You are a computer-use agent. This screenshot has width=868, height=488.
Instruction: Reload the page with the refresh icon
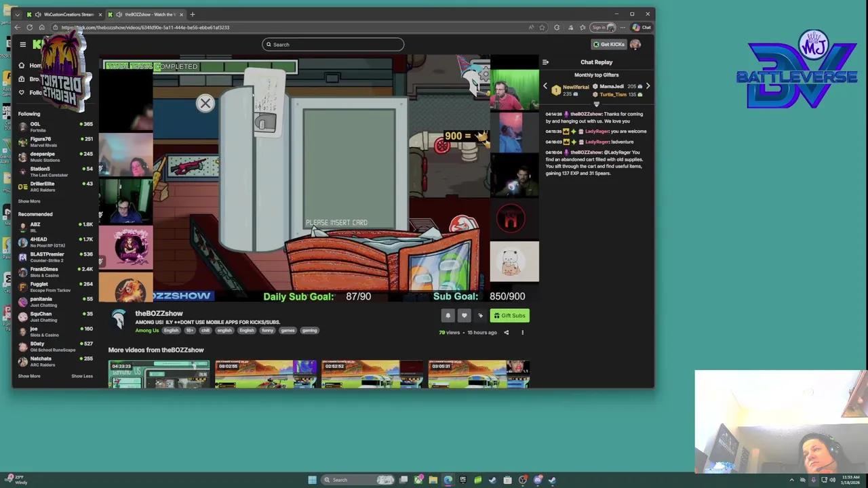pyautogui.click(x=29, y=28)
